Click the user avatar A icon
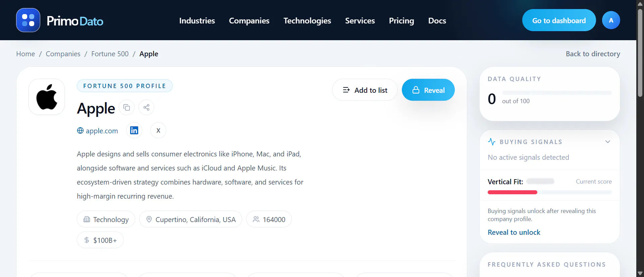Viewport: 644px width, 277px height. [611, 20]
